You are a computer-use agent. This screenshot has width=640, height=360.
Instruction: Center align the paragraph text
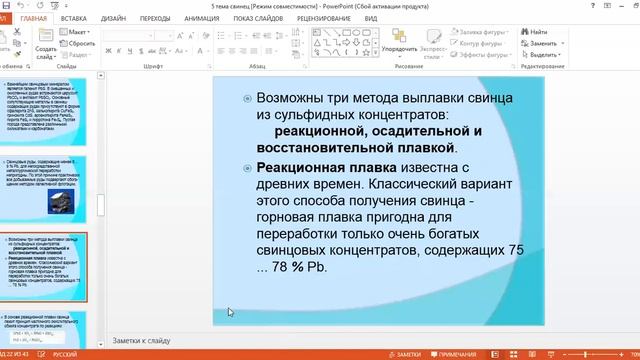click(232, 51)
